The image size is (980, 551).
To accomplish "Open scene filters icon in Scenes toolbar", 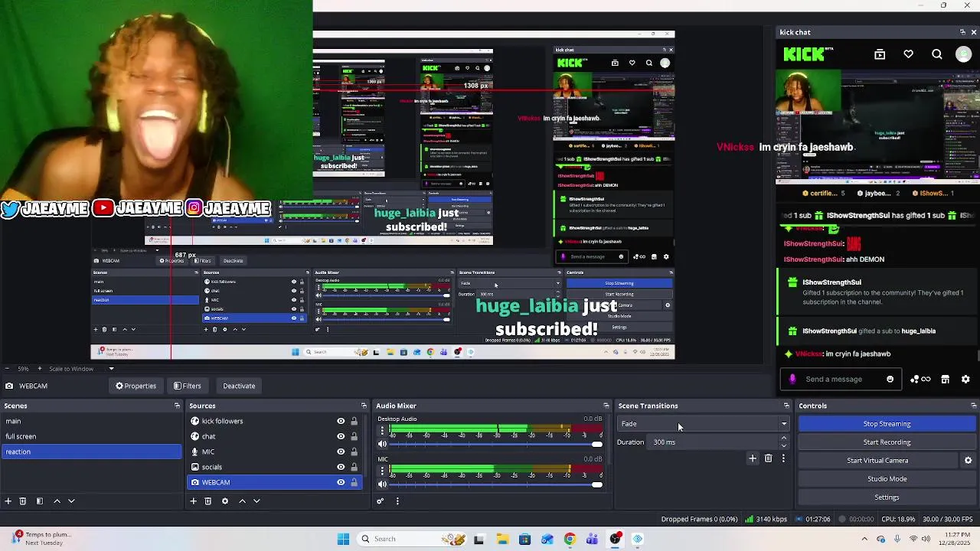I will coord(39,501).
